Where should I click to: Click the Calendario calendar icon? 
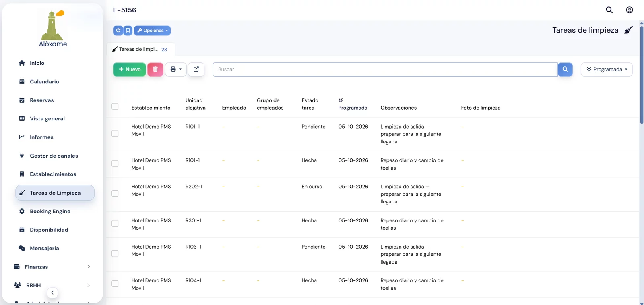pyautogui.click(x=22, y=82)
